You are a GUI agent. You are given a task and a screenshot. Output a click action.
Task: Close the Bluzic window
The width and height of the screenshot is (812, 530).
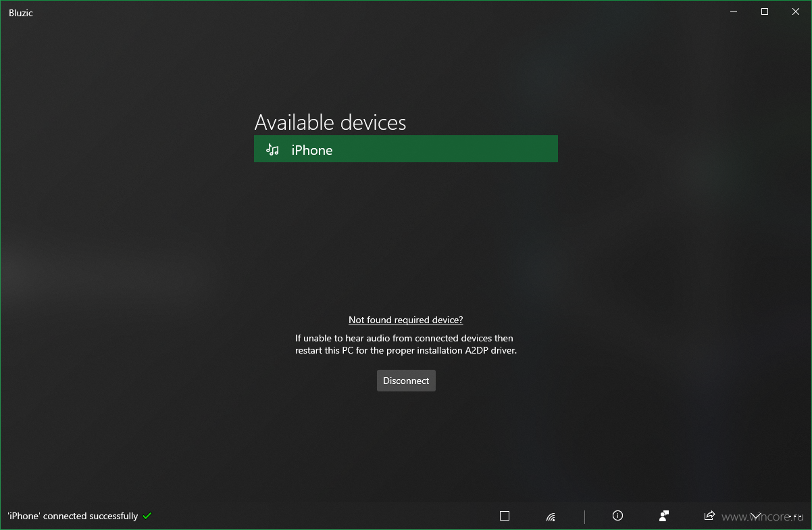click(x=796, y=11)
